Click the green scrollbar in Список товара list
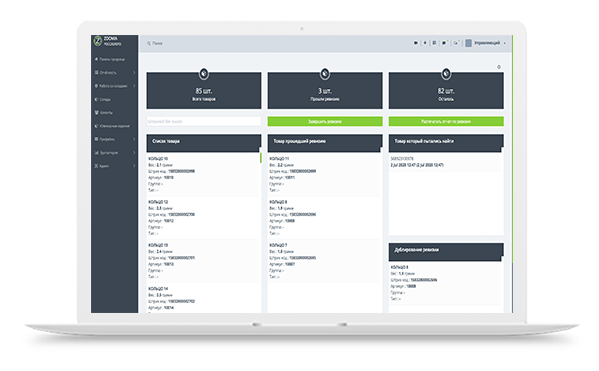The width and height of the screenshot is (599, 371). 261,158
